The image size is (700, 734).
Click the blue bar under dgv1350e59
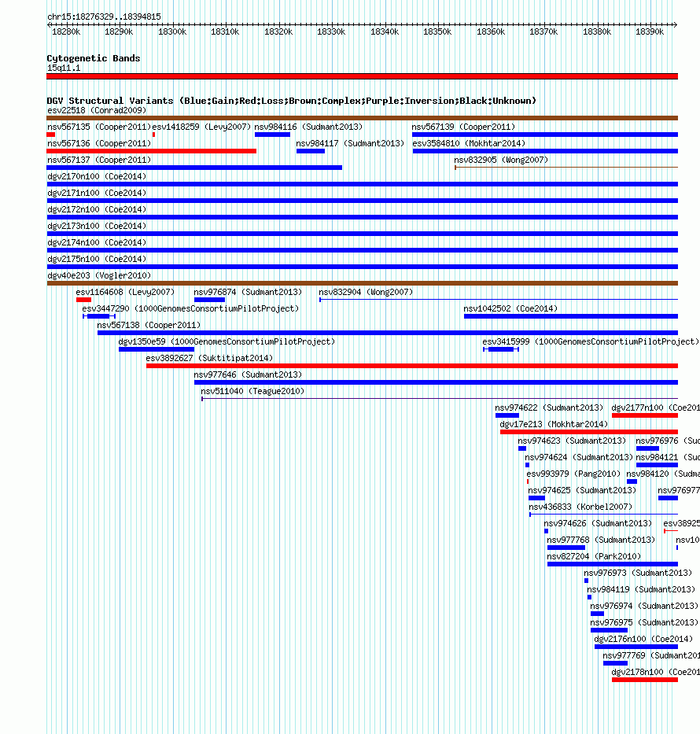pyautogui.click(x=157, y=349)
